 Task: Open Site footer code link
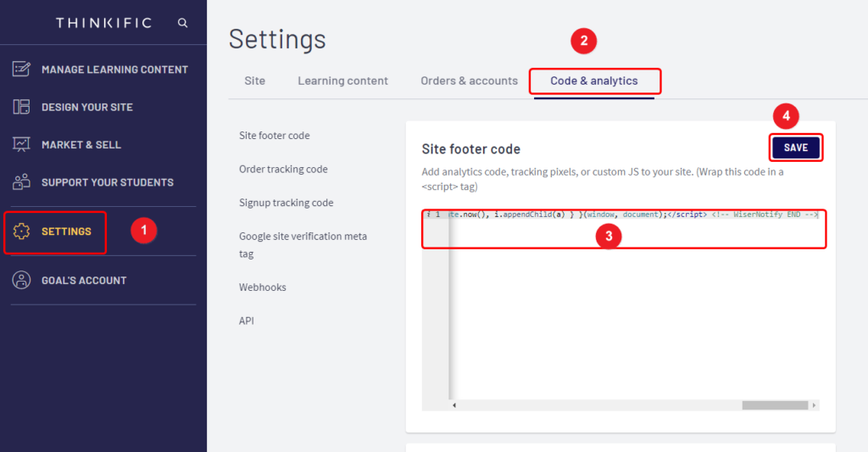274,135
